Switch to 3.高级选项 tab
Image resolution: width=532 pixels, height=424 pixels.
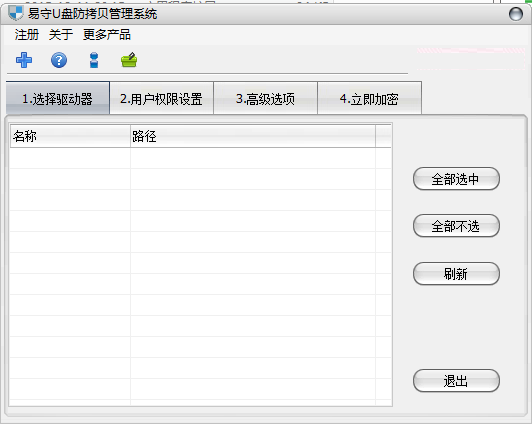point(265,98)
